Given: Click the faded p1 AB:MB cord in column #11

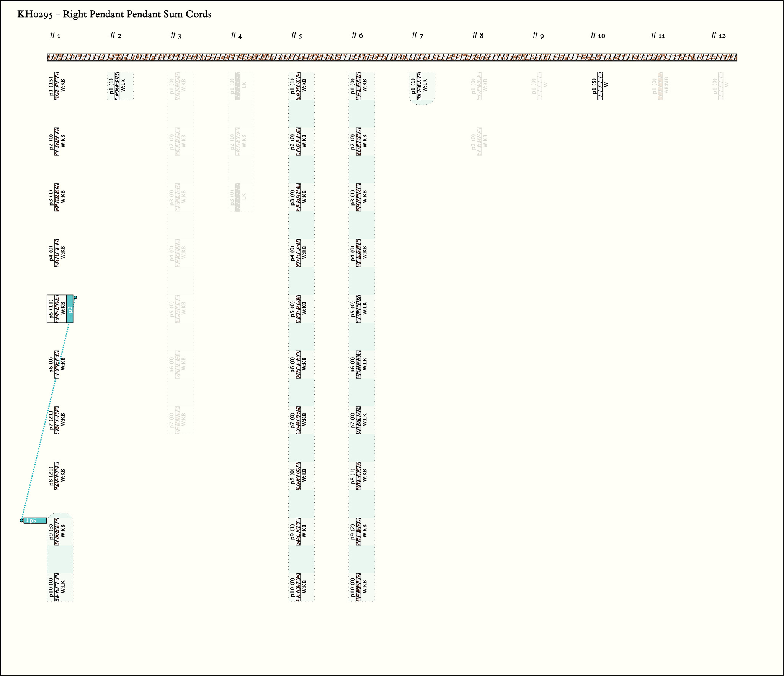Looking at the screenshot, I should click(660, 86).
